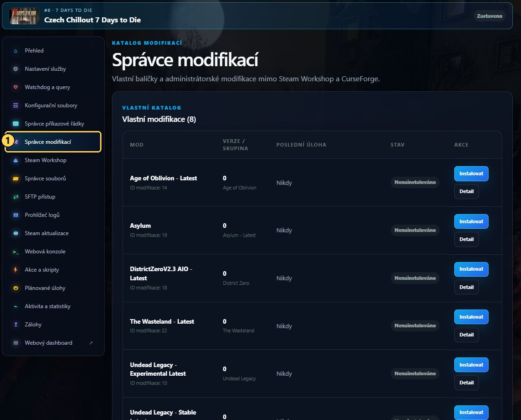Click the upload icon beside Zálohy
This screenshot has width=521, height=420.
[x=16, y=325]
